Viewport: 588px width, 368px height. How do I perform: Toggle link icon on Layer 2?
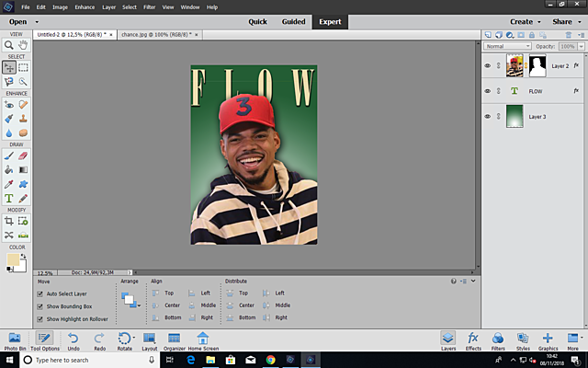click(498, 65)
